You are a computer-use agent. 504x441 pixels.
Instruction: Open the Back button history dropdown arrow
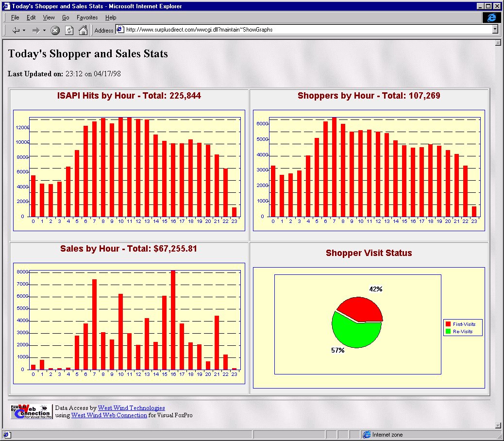coord(24,30)
